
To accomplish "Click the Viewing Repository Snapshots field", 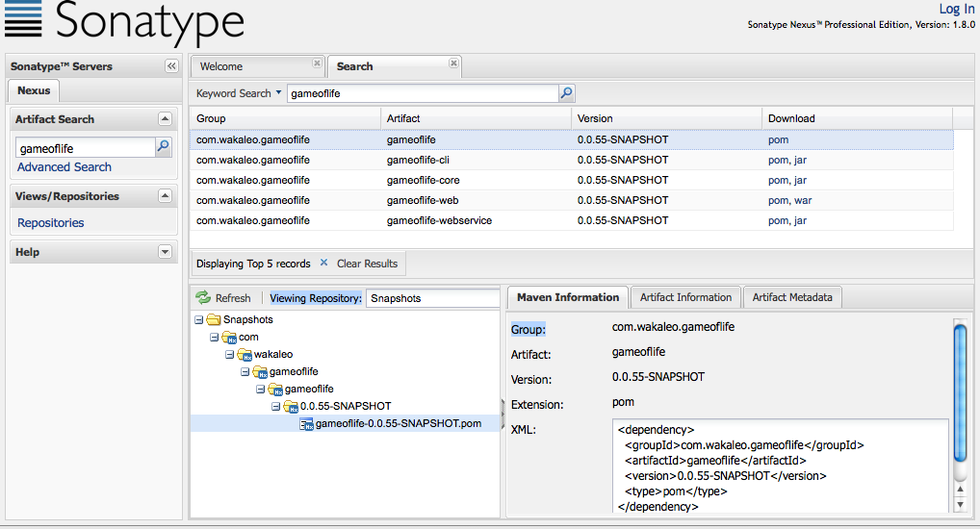I will point(432,298).
